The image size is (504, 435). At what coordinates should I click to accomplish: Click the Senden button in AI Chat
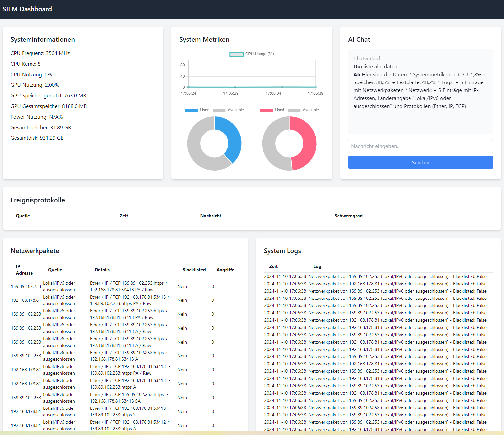420,162
